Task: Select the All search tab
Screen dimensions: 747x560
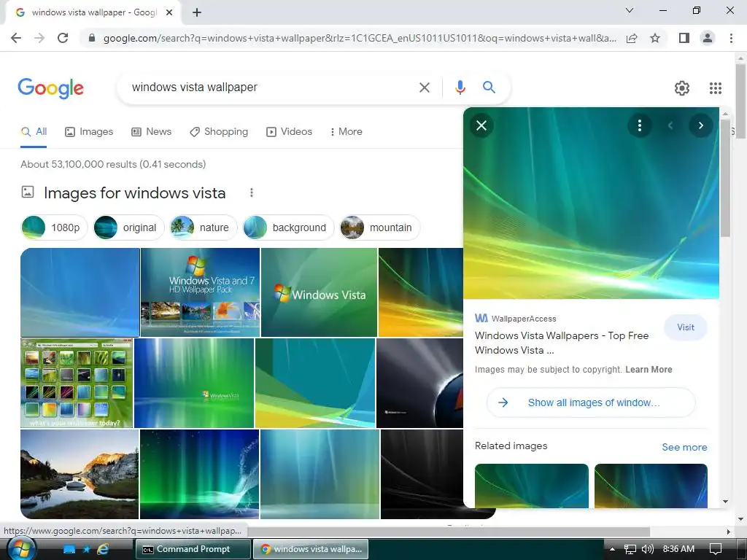Action: (34, 132)
